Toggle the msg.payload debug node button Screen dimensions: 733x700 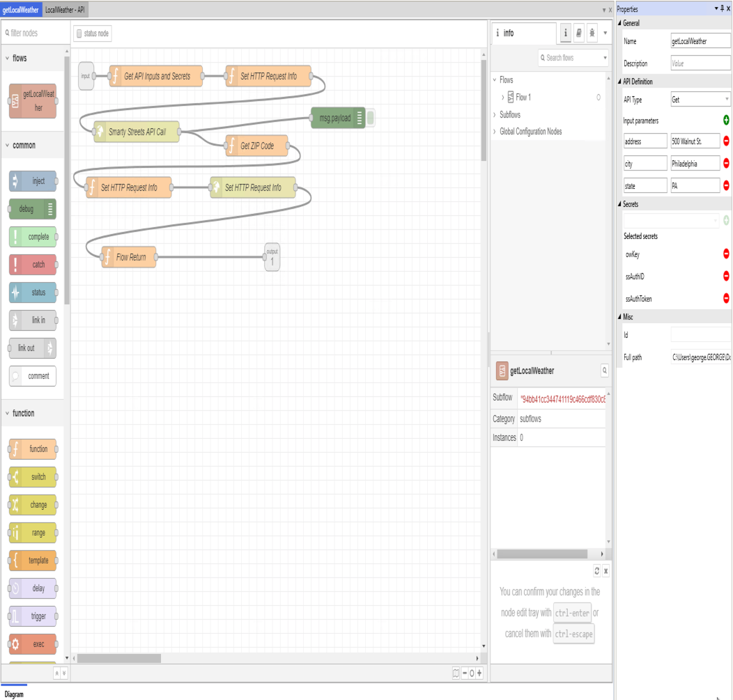coord(371,118)
